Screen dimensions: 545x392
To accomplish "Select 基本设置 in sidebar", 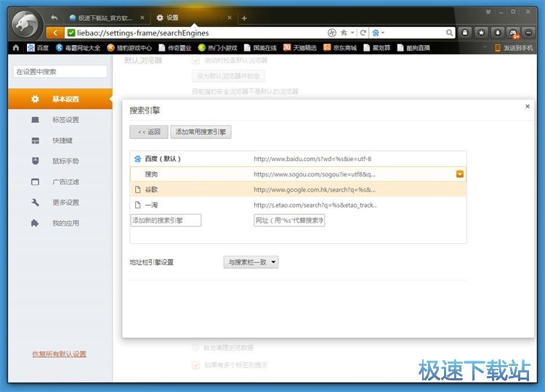I will 60,99.
